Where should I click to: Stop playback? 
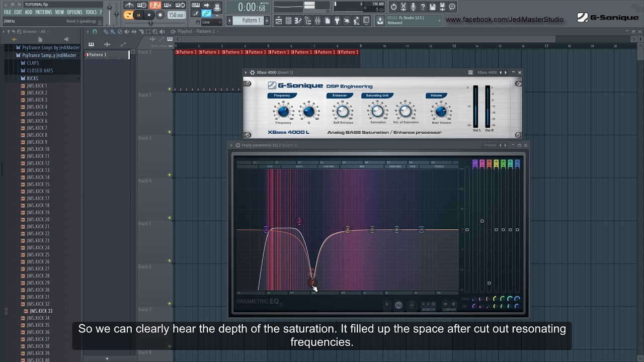(149, 15)
